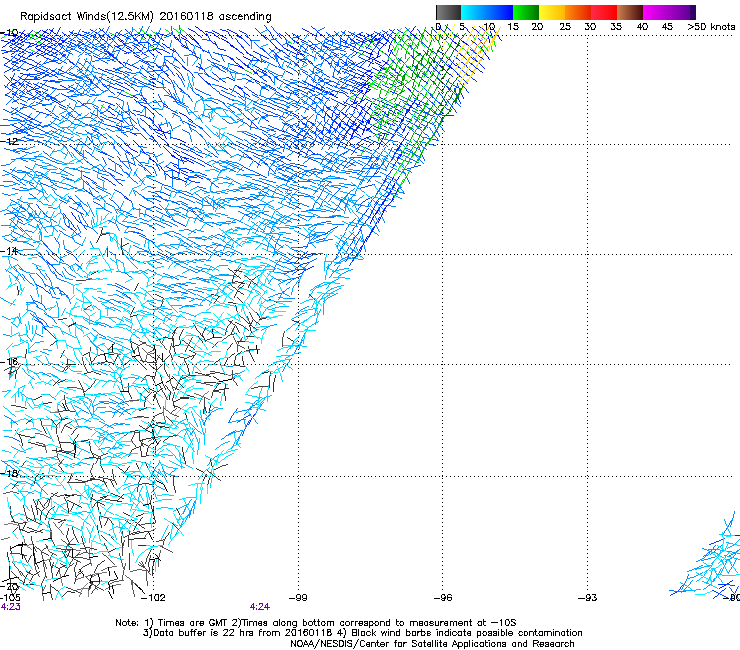Screen dimensions: 740x650
Task: Click the purple time label '4:23'
Action: 10,607
